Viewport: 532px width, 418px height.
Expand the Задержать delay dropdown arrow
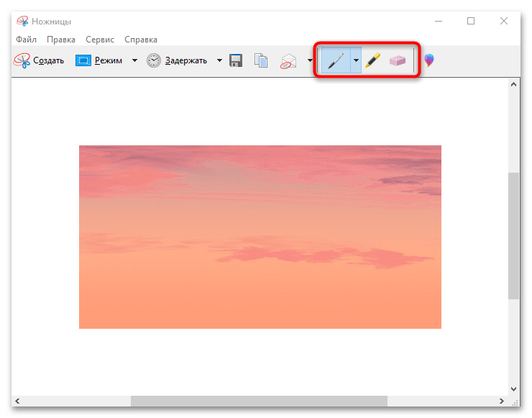pyautogui.click(x=219, y=60)
